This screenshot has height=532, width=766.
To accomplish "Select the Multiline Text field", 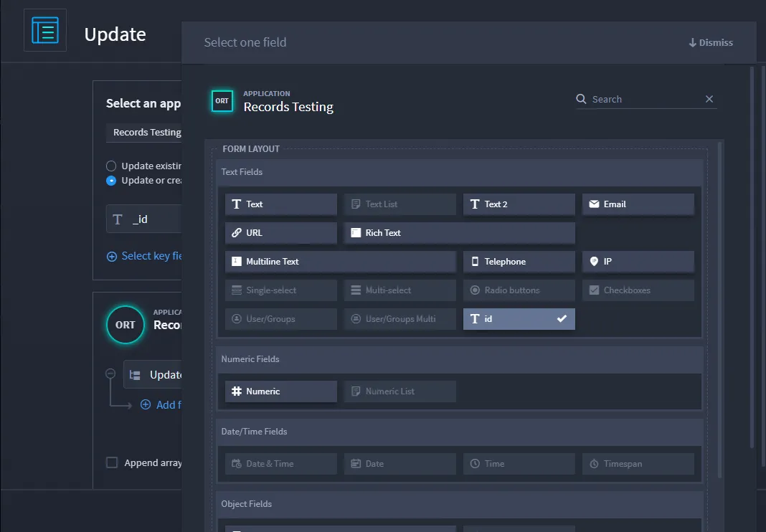I will click(341, 262).
